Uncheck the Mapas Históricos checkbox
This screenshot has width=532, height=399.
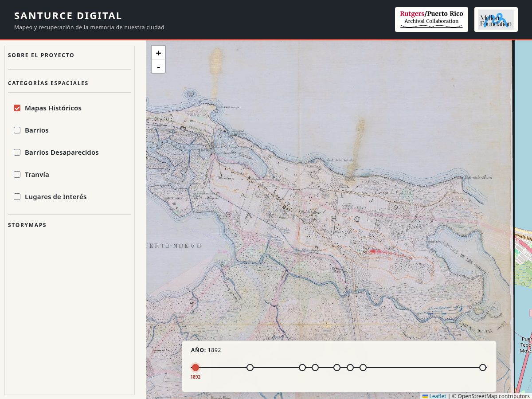point(17,108)
